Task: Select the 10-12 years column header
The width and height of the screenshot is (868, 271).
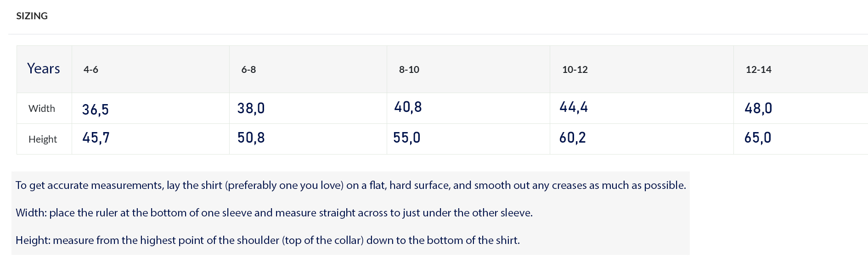Action: [x=575, y=70]
